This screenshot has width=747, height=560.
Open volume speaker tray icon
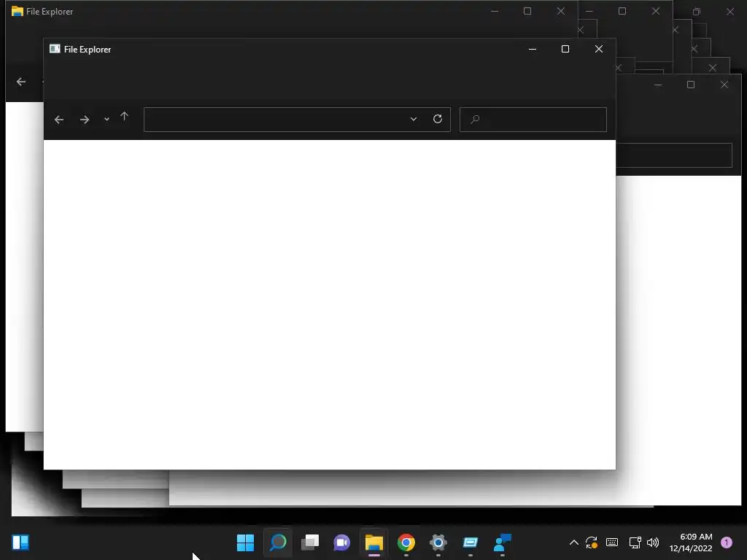point(653,542)
